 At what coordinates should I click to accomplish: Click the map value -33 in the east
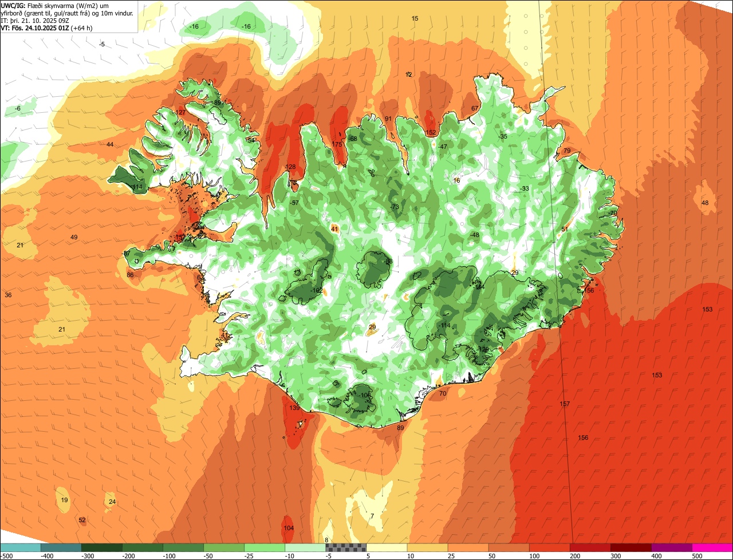[x=525, y=188]
